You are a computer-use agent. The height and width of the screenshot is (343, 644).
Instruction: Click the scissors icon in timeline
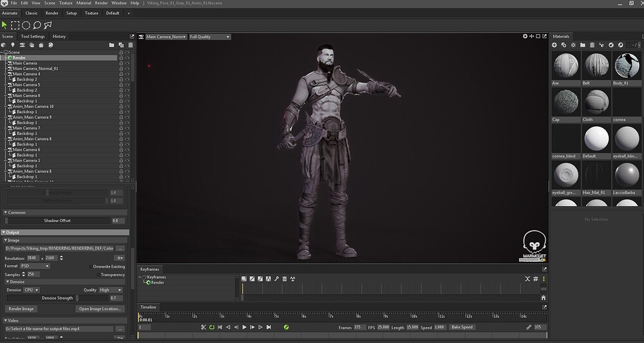pos(204,328)
